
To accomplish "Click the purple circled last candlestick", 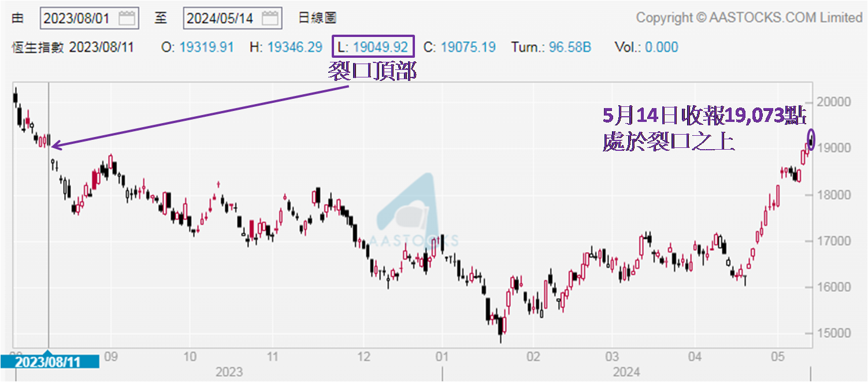I will coord(812,139).
